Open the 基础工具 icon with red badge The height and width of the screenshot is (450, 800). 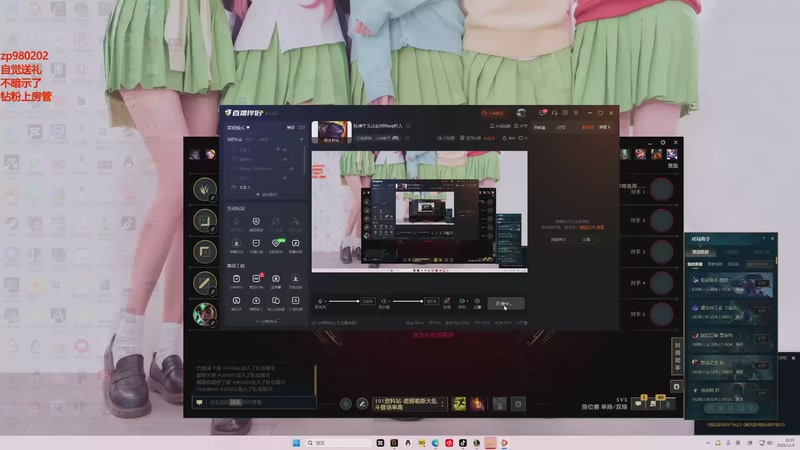tap(256, 279)
